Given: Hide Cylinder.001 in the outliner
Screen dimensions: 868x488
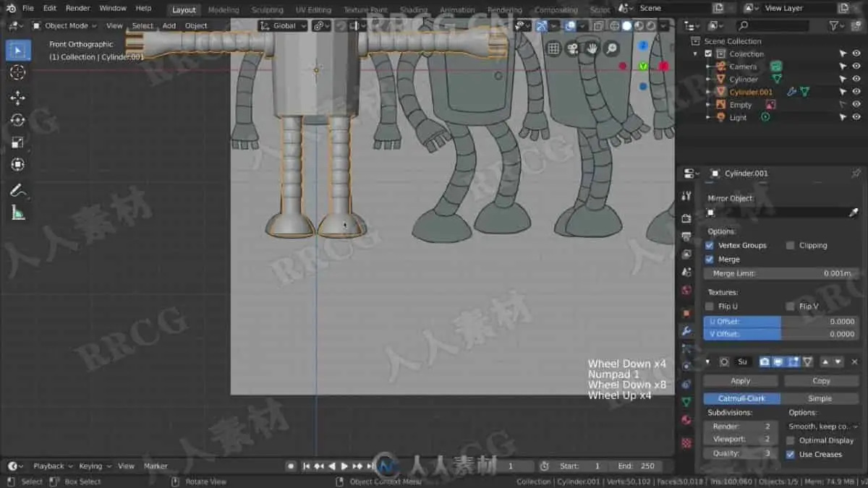Looking at the screenshot, I should pyautogui.click(x=856, y=92).
